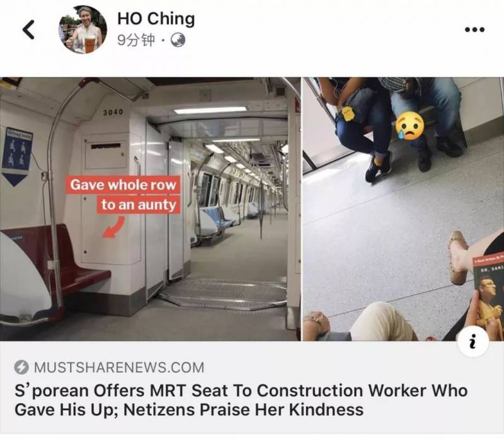Open the HO Ching profile name
This screenshot has width=504, height=439.
[x=156, y=19]
